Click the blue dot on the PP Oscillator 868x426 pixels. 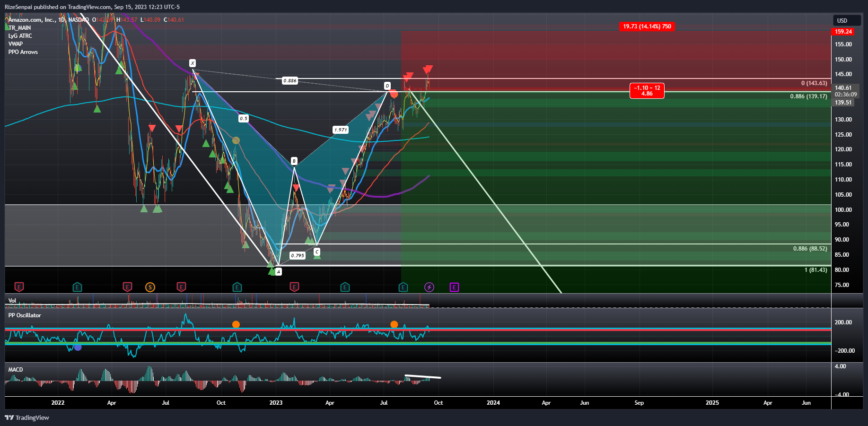78,347
